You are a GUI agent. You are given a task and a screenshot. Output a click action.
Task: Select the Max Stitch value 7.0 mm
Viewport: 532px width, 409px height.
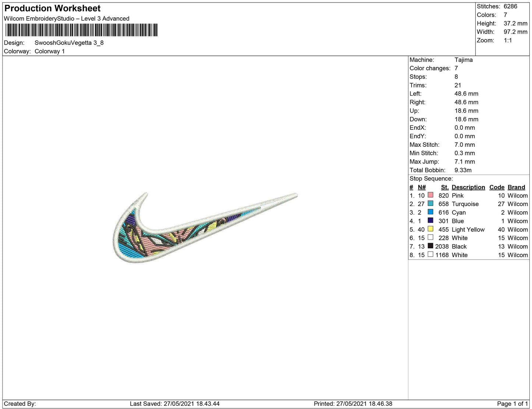click(x=465, y=145)
